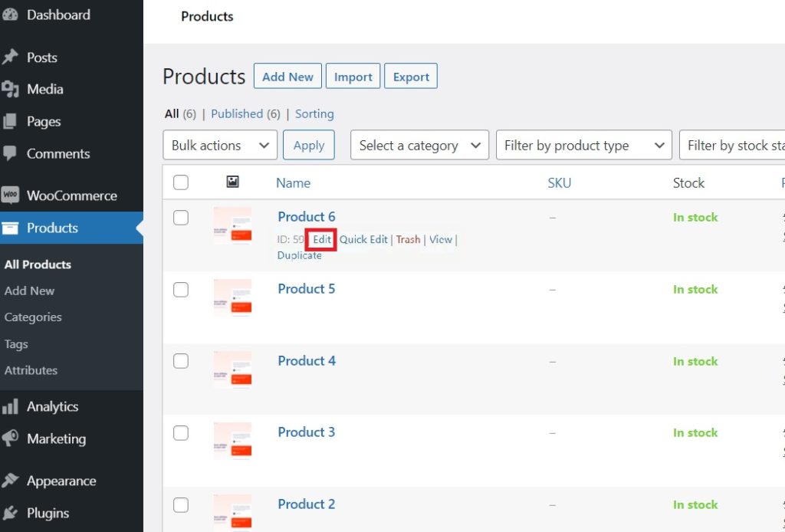Viewport: 785px width, 532px height.
Task: Open the Add New submenu item
Action: click(29, 291)
